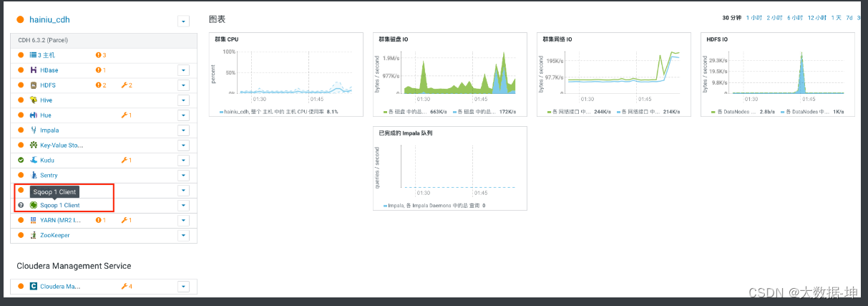Open the YARN (MR2 I... service link
Screen dimensions: 868x306
pyautogui.click(x=60, y=220)
